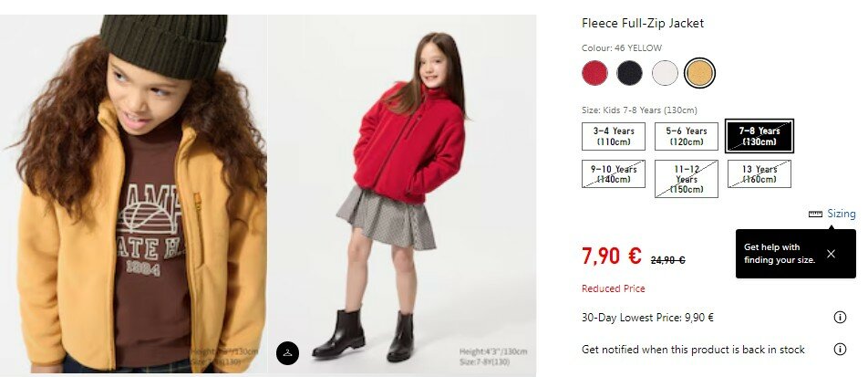Choose size 13 Years (160cm)
Viewport: 868px width, 377px height.
[x=759, y=174]
